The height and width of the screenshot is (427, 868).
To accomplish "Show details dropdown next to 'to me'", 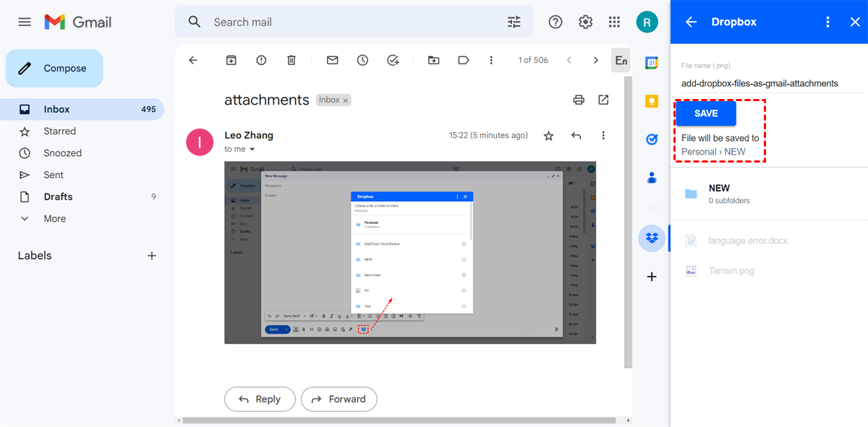I will tap(252, 150).
